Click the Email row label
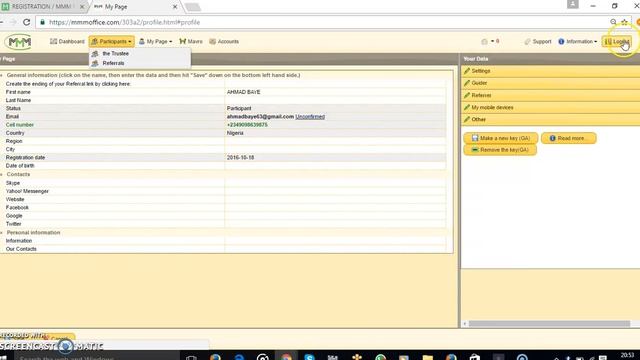Viewport: 640px width, 360px height. click(x=12, y=117)
